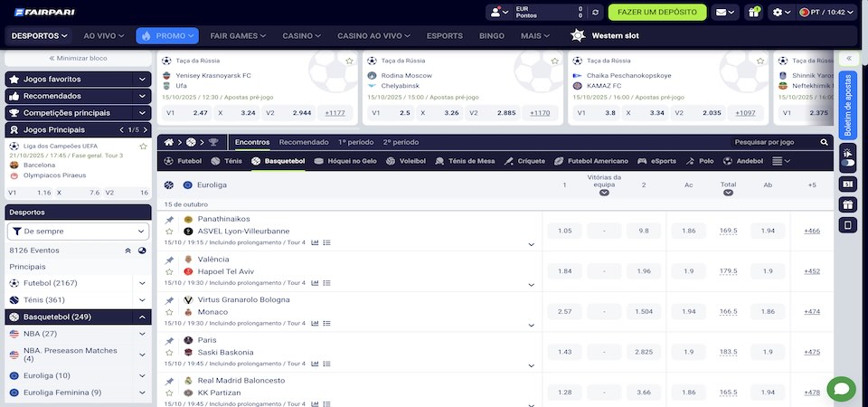Pin the Panathinaikos match

point(169,220)
